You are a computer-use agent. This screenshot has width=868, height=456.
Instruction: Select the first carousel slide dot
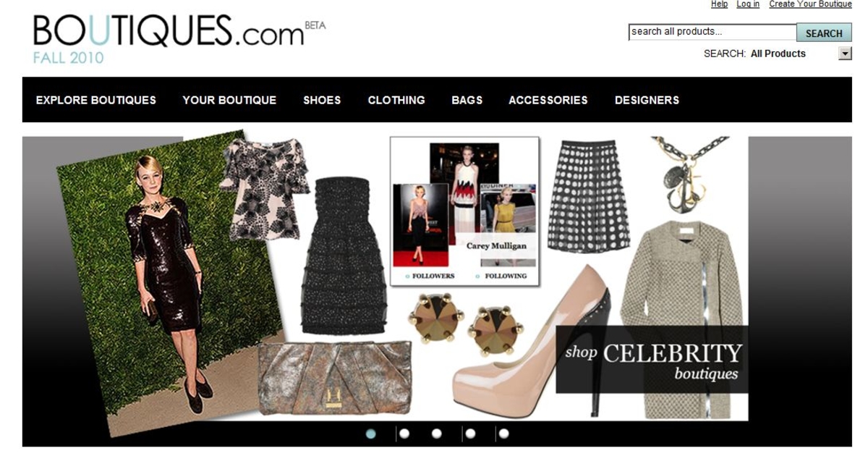[371, 434]
